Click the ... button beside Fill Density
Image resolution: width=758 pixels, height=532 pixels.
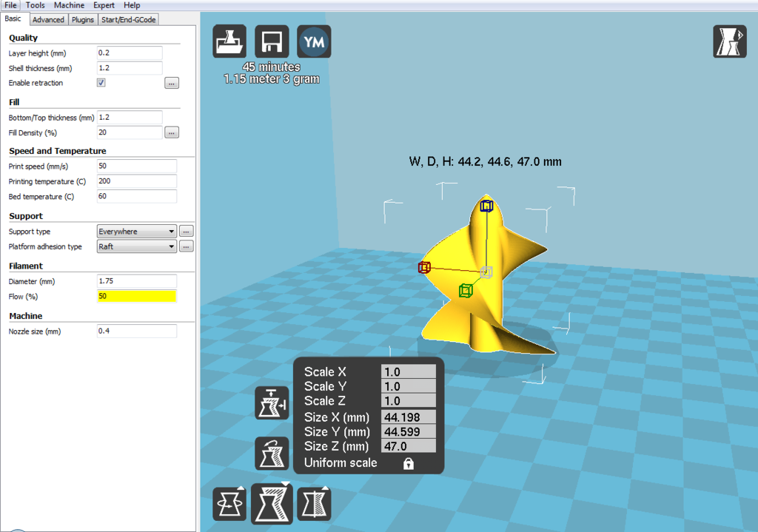click(172, 133)
